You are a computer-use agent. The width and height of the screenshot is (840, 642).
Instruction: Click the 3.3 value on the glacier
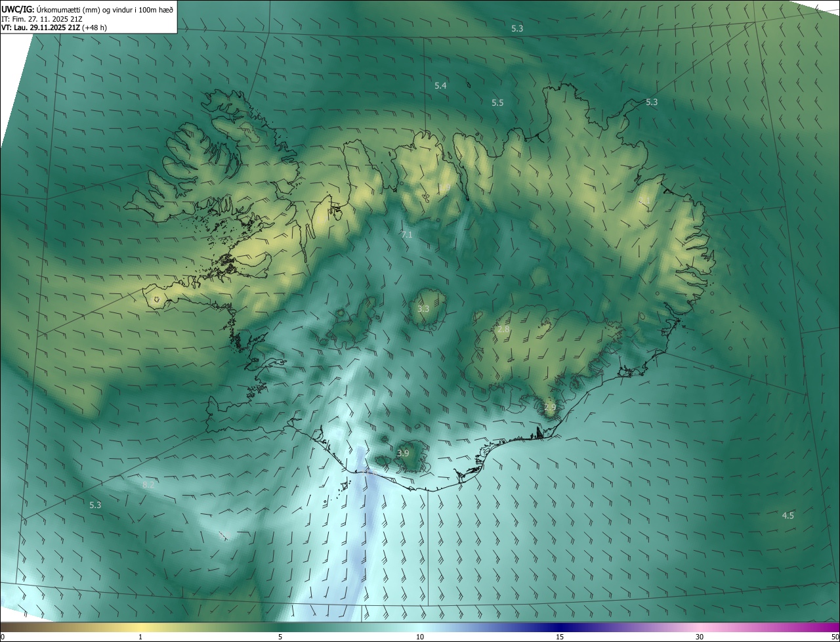pyautogui.click(x=423, y=309)
